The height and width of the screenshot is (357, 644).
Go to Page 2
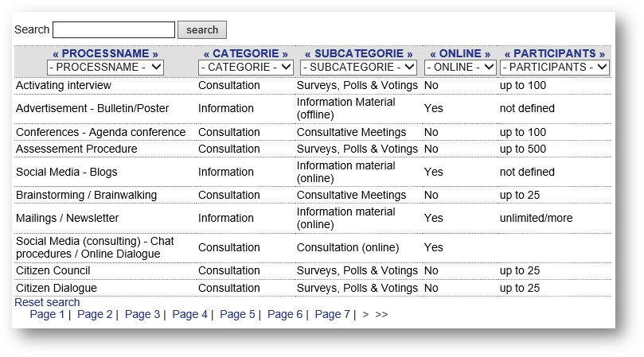click(95, 314)
